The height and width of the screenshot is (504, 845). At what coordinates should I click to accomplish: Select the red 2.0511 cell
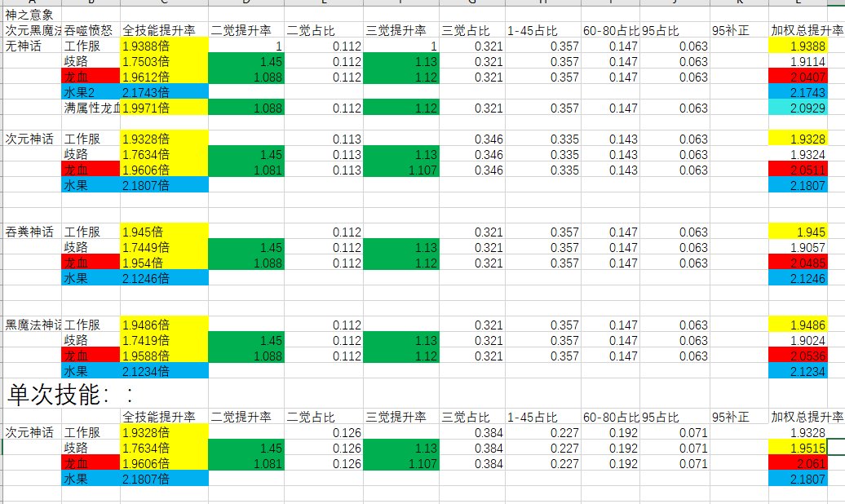click(798, 170)
